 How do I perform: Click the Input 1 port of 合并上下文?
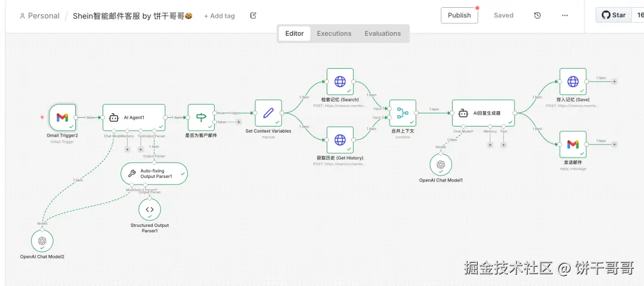point(389,109)
